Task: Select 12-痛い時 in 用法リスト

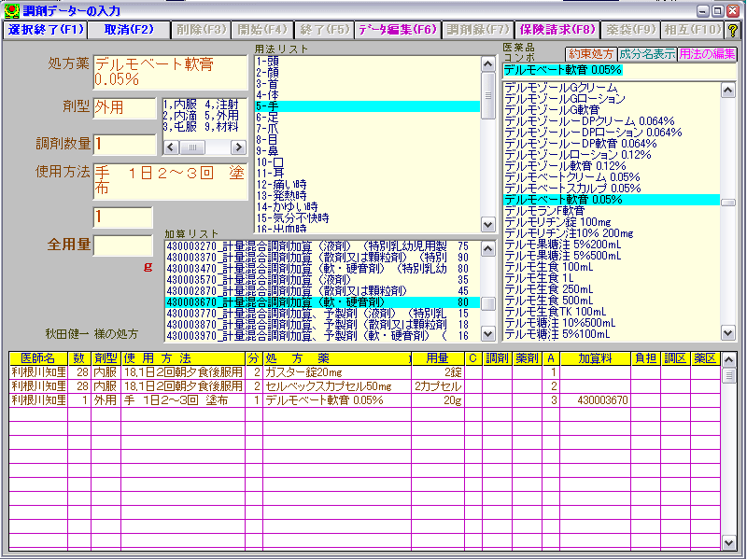Action: click(367, 185)
